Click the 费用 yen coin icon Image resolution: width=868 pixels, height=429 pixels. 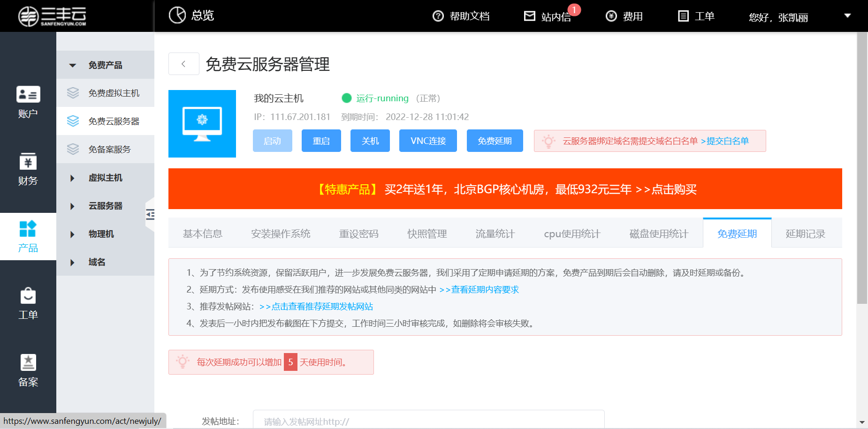tap(611, 16)
